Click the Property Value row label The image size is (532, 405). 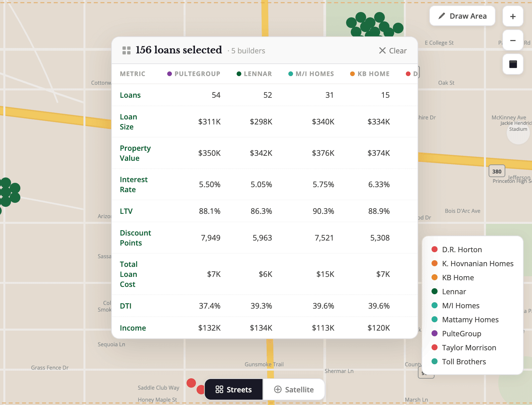tap(135, 153)
